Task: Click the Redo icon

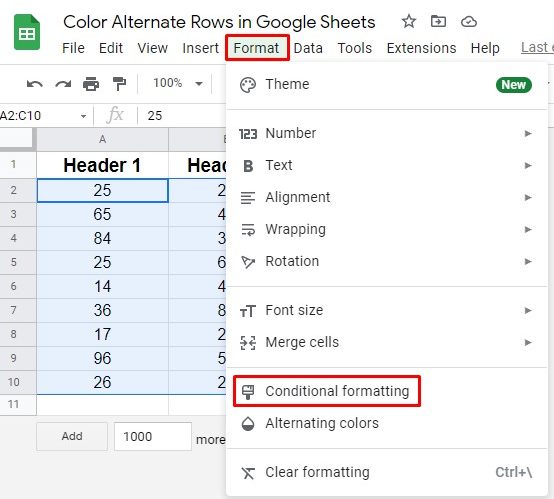Action: click(x=63, y=84)
